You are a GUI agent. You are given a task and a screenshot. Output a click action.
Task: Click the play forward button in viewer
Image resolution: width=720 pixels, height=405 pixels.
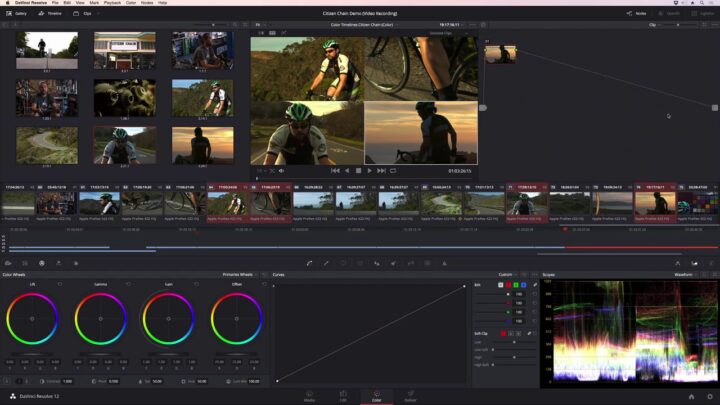coord(370,171)
